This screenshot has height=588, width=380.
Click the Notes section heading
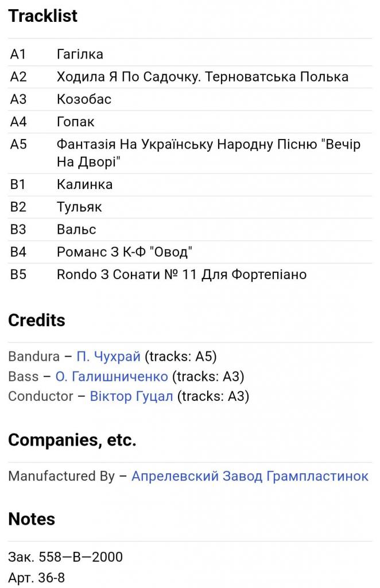click(32, 519)
